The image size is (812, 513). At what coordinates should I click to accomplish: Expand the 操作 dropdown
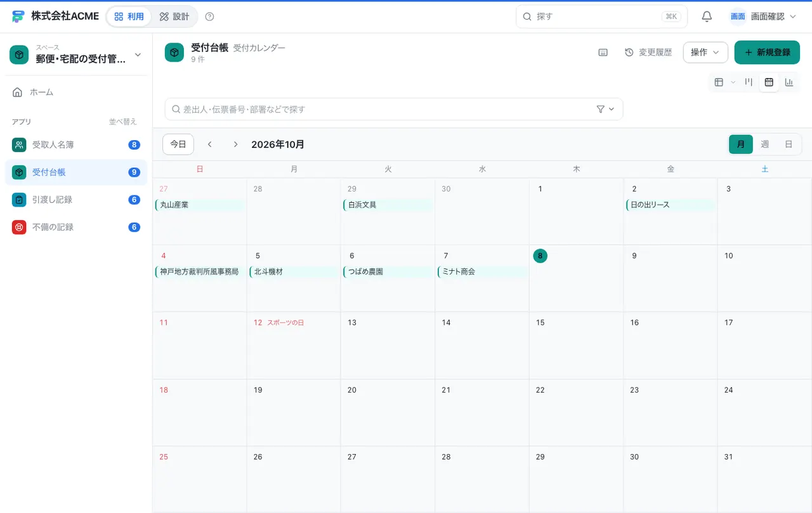705,53
